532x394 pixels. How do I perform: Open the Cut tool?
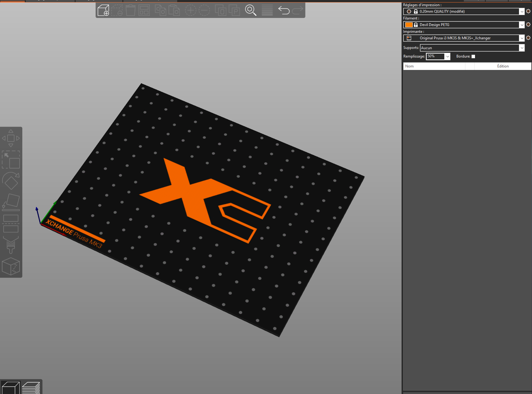11,223
